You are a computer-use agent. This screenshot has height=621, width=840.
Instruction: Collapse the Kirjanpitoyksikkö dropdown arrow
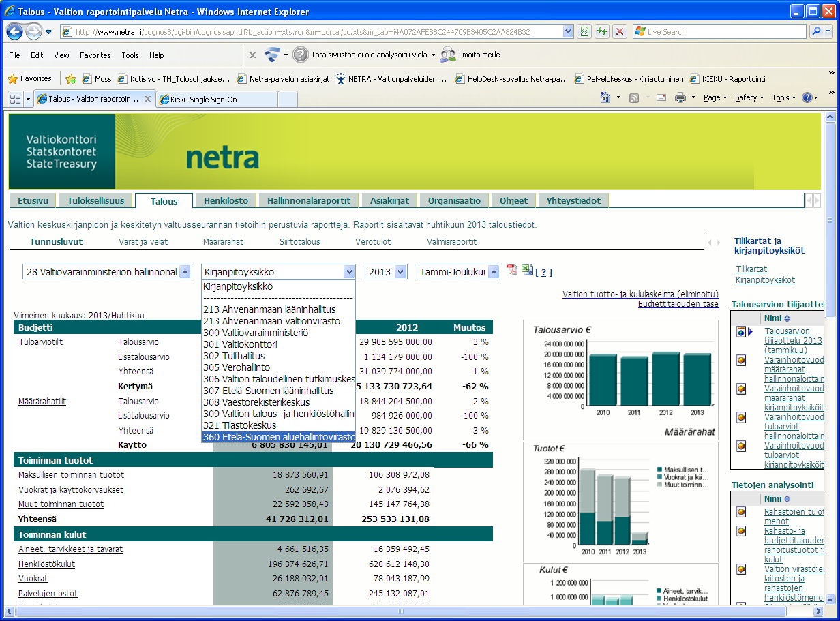coord(349,271)
